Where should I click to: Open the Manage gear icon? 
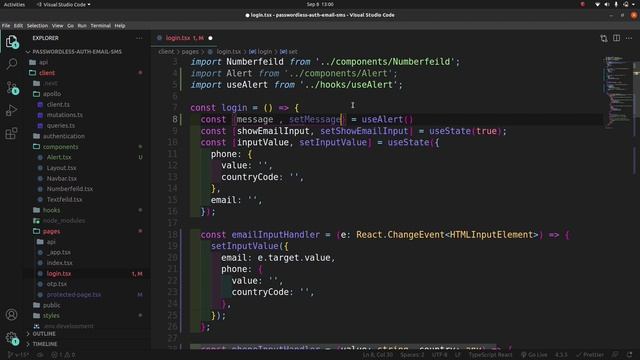(11, 338)
